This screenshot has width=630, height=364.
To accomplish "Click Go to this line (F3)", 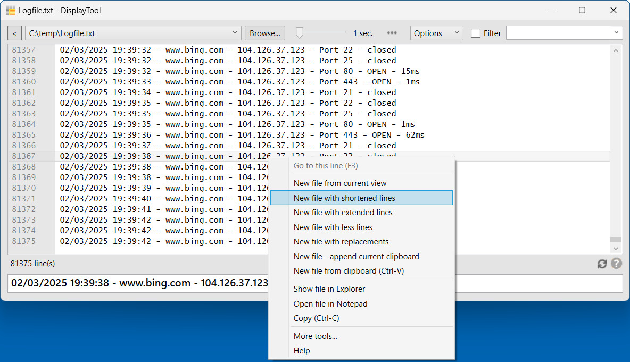I will click(361, 166).
